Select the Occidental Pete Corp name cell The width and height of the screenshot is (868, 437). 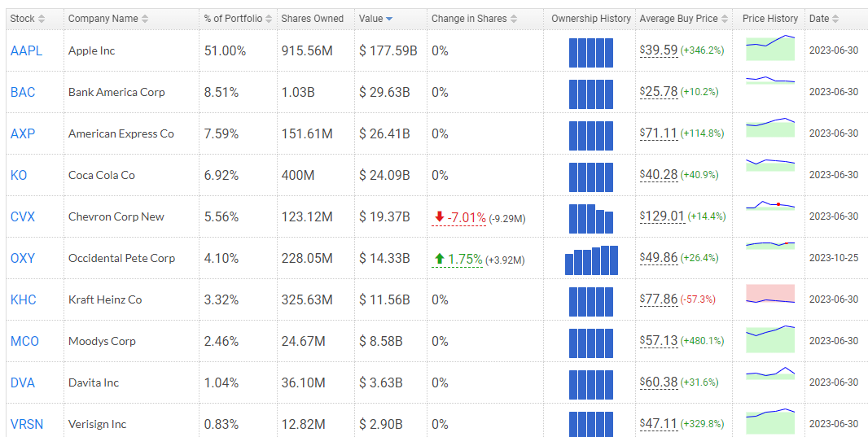(132, 258)
